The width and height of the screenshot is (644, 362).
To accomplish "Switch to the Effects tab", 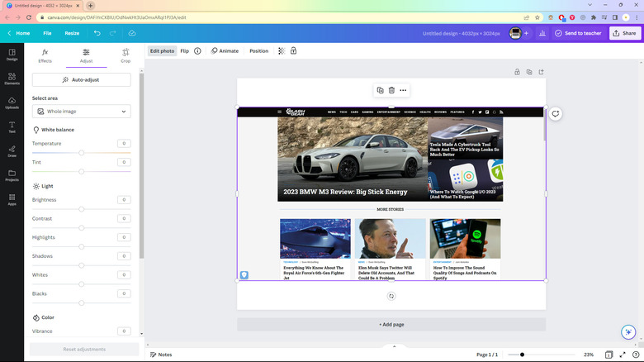I will (45, 55).
